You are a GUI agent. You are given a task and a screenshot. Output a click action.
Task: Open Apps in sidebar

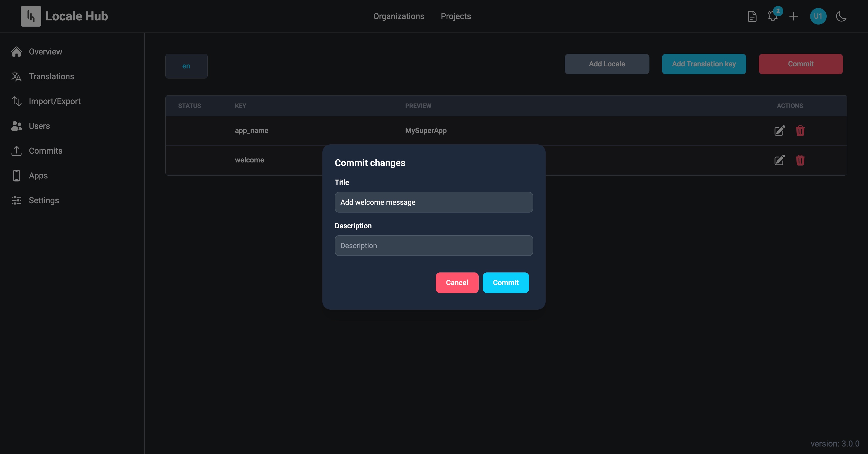29,175
